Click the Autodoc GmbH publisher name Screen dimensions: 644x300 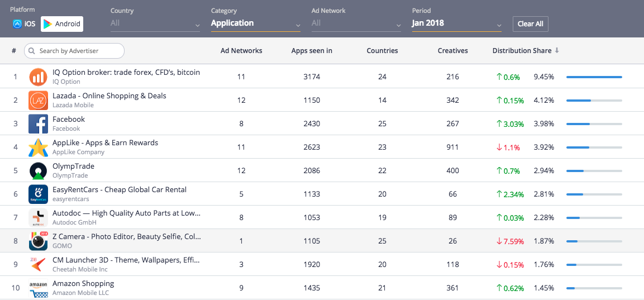point(74,222)
